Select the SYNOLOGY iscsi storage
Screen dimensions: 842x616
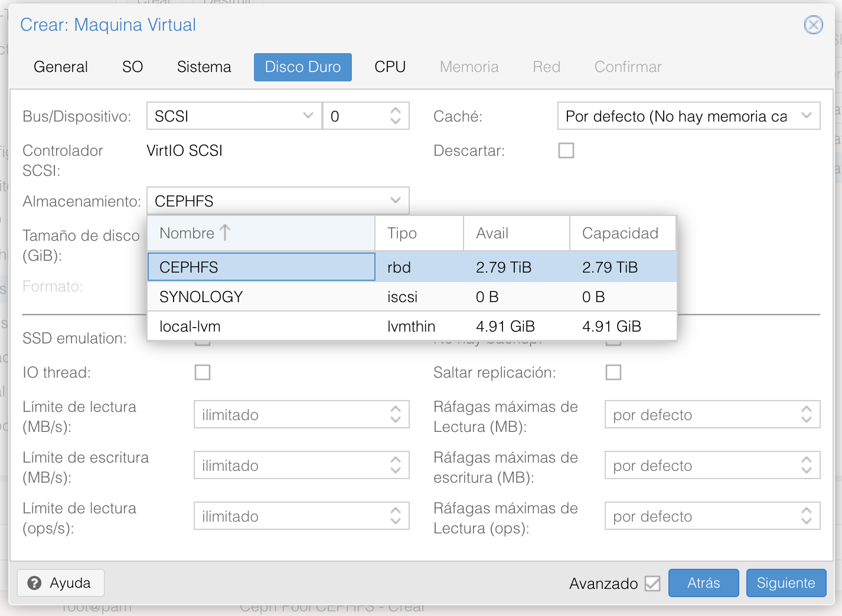(260, 296)
